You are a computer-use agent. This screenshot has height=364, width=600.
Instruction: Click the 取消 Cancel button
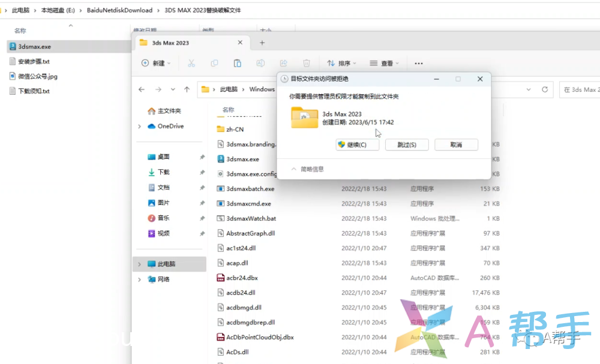click(x=456, y=145)
